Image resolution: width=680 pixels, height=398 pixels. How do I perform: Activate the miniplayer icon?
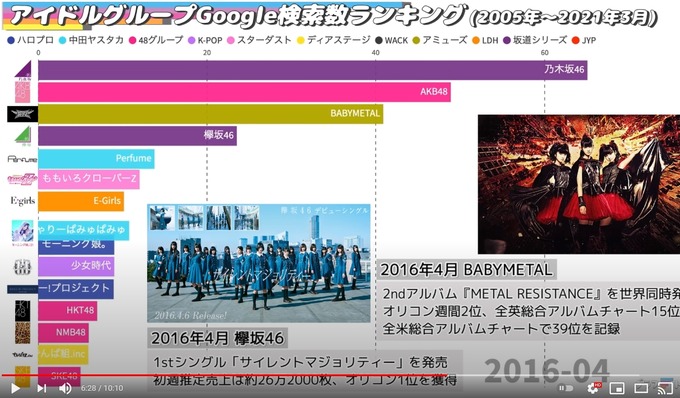617,388
